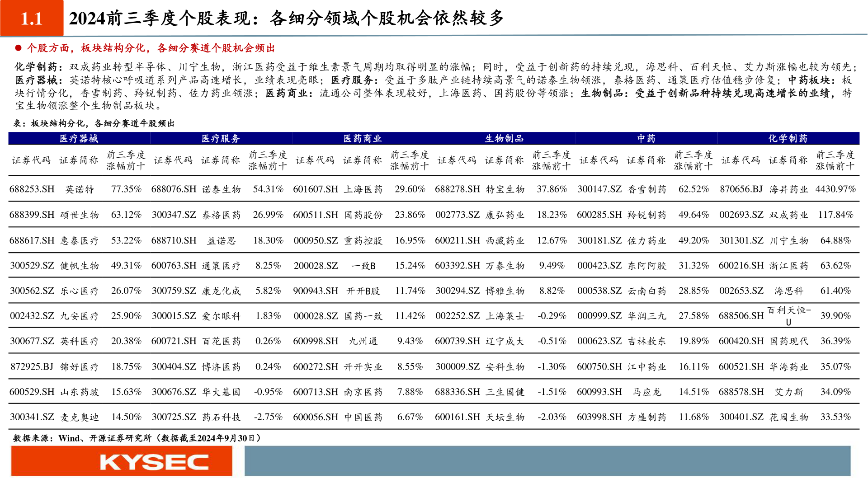Click the 香雪制药 name cell

click(x=647, y=189)
